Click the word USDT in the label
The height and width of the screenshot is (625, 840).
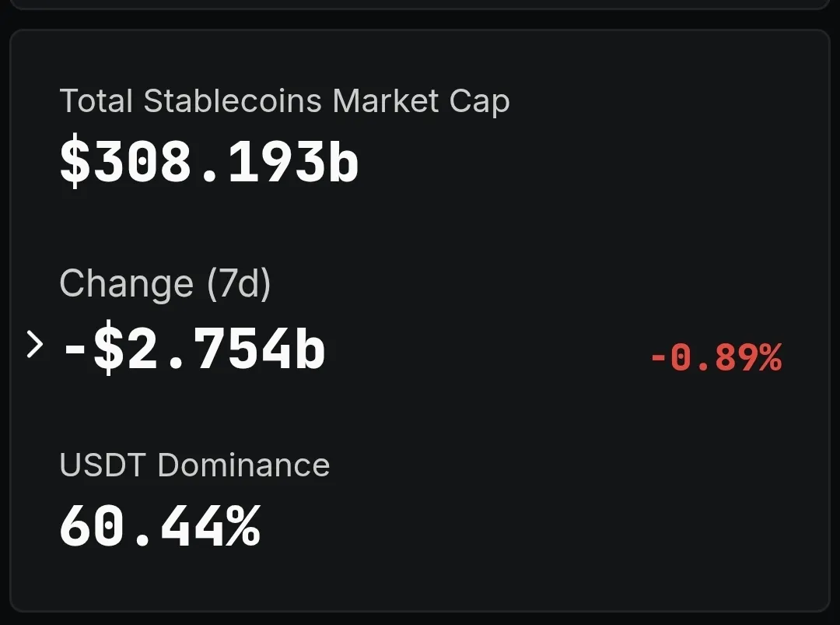click(x=102, y=465)
